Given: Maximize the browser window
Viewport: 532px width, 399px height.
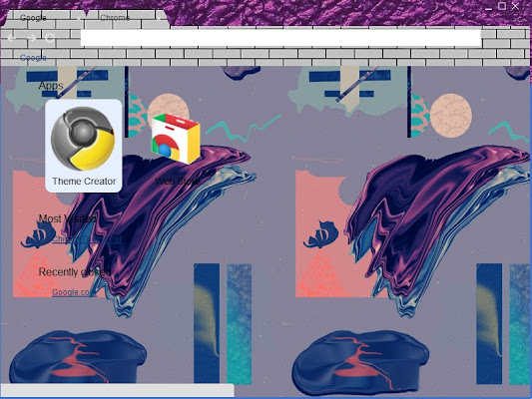Looking at the screenshot, I should pos(502,6).
